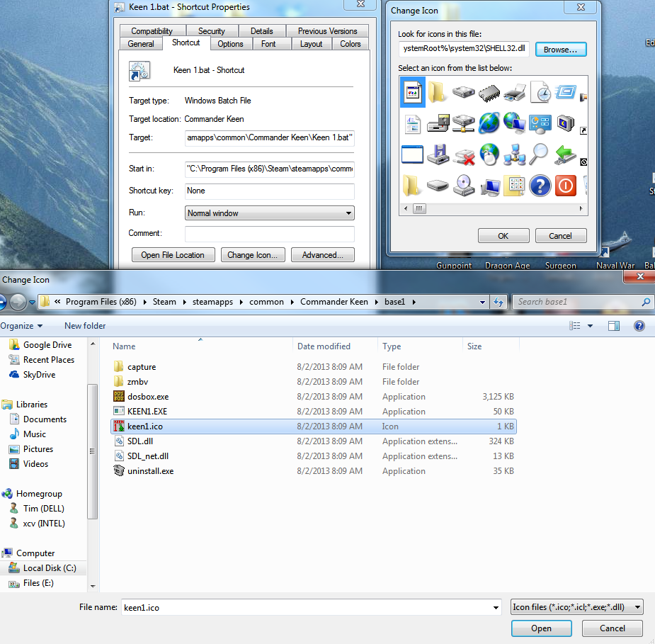Viewport: 655px width, 644px height.
Task: Open the Details tab
Action: click(261, 31)
